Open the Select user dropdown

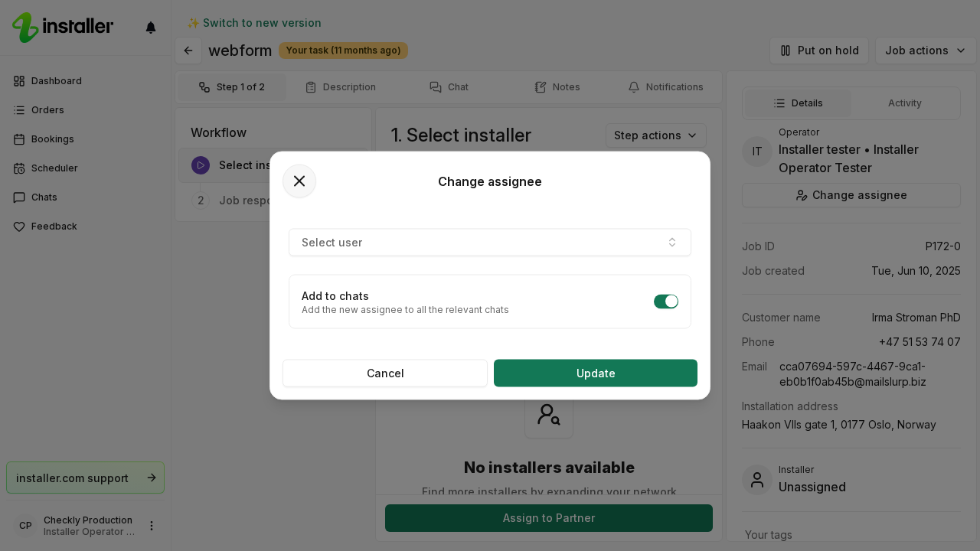click(x=490, y=243)
